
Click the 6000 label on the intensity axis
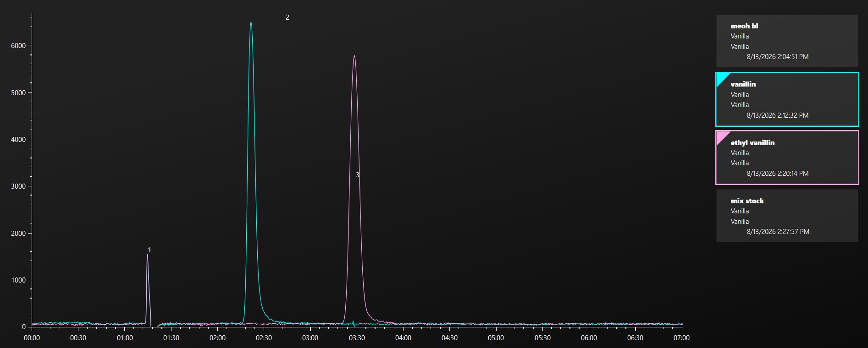click(18, 46)
